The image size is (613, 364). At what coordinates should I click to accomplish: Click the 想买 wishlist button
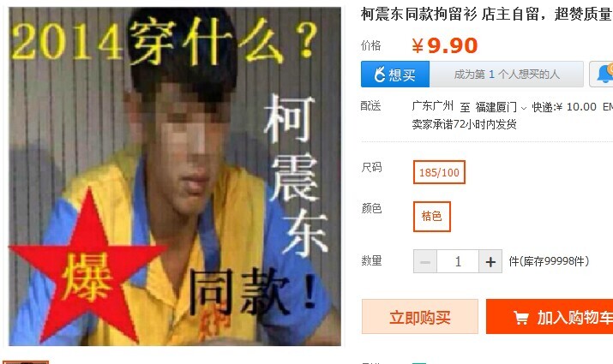tap(395, 75)
